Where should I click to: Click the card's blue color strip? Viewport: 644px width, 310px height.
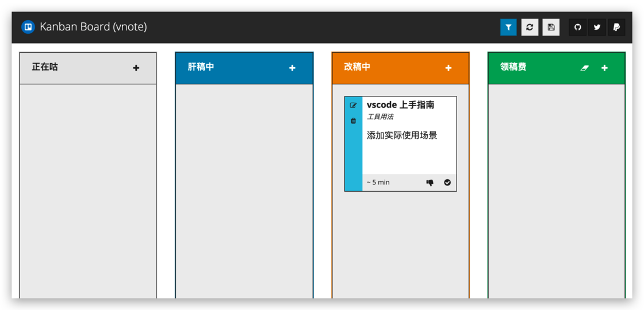click(353, 155)
